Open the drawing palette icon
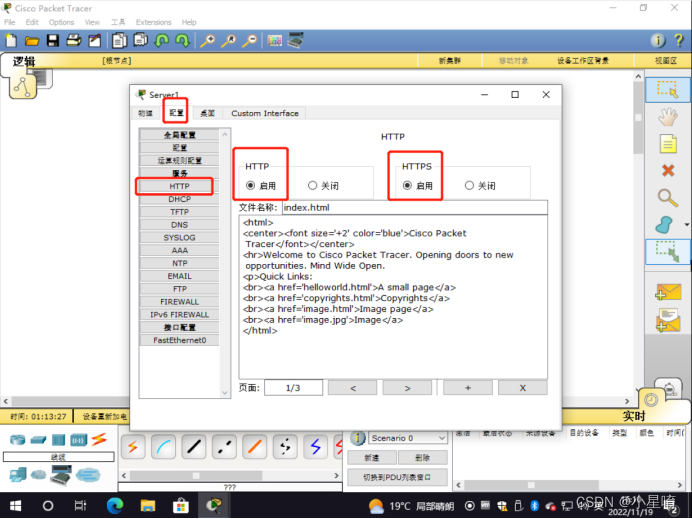This screenshot has height=519, width=692. point(275,41)
